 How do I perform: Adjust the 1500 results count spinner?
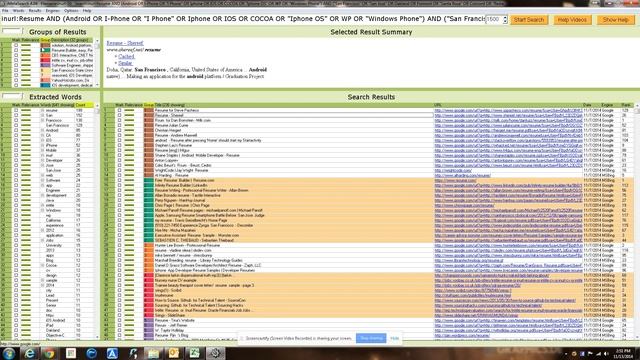coord(505,19)
